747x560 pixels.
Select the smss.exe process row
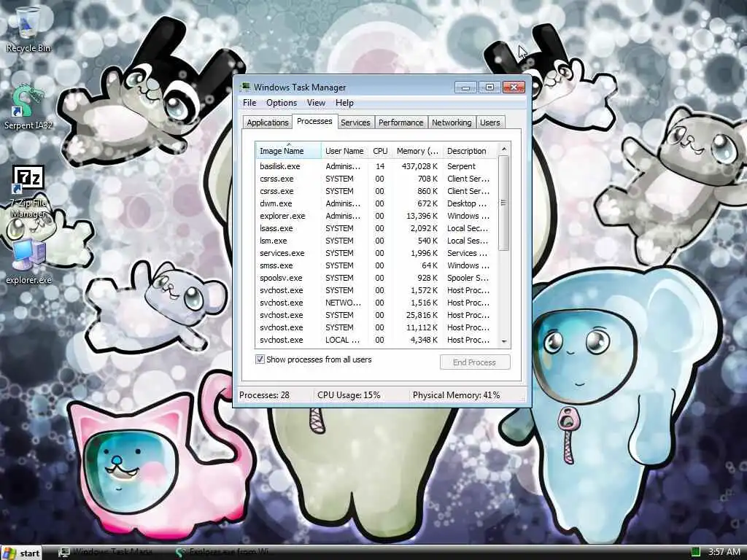[x=376, y=265]
